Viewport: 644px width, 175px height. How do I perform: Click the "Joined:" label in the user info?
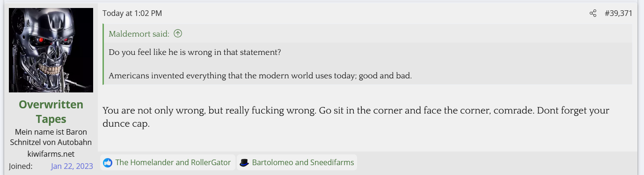21,166
